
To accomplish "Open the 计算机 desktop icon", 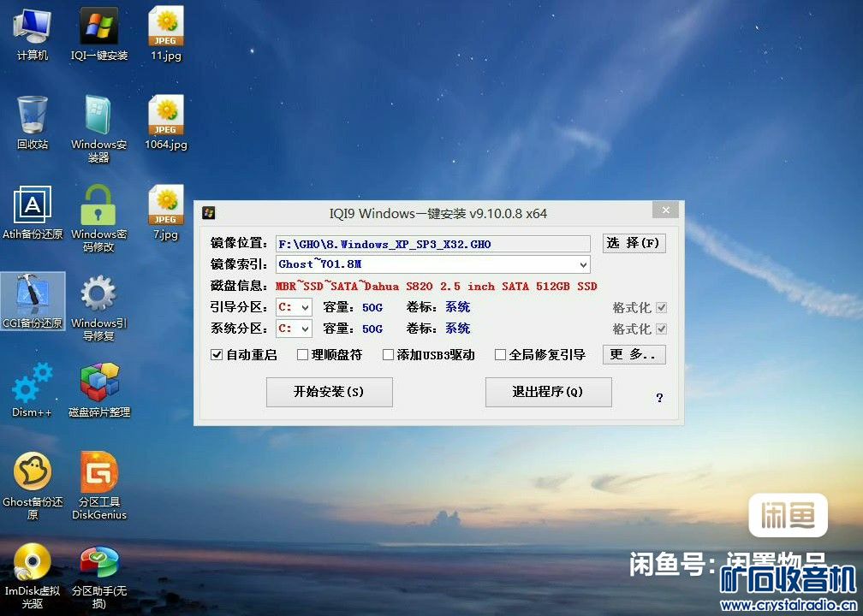I will pos(33,34).
